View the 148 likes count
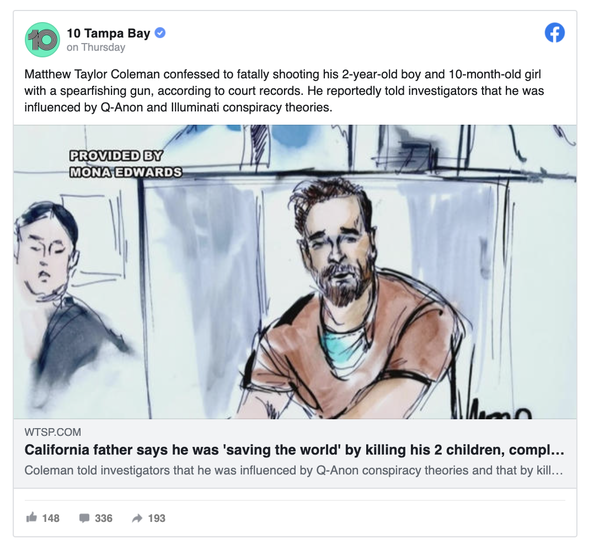Image resolution: width=610 pixels, height=555 pixels. pos(51,518)
